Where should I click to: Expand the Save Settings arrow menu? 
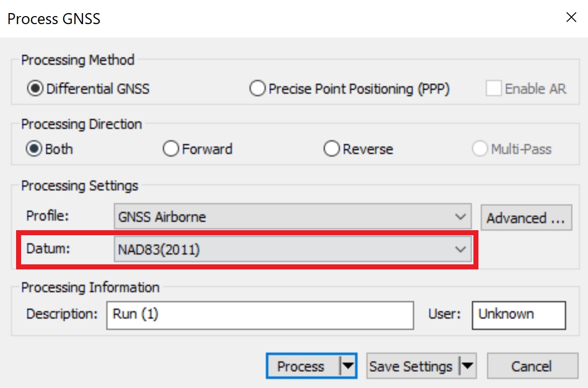(467, 367)
